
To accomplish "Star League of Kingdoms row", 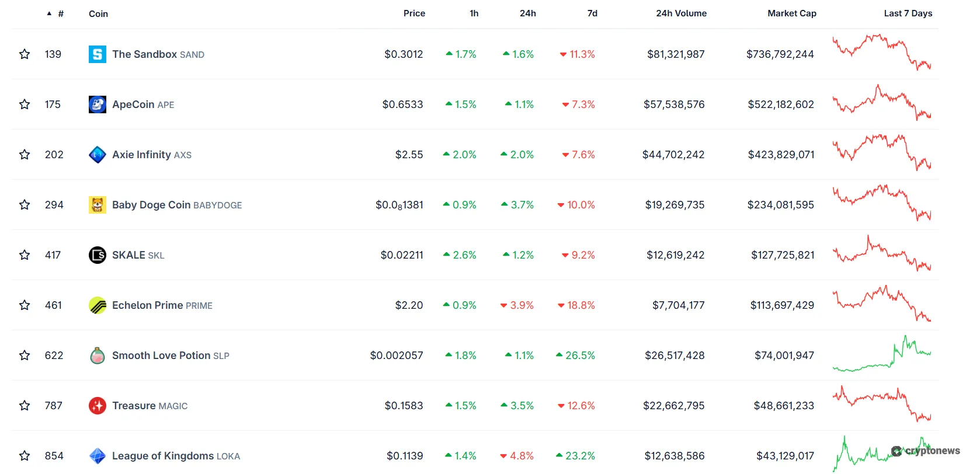I will pyautogui.click(x=25, y=456).
